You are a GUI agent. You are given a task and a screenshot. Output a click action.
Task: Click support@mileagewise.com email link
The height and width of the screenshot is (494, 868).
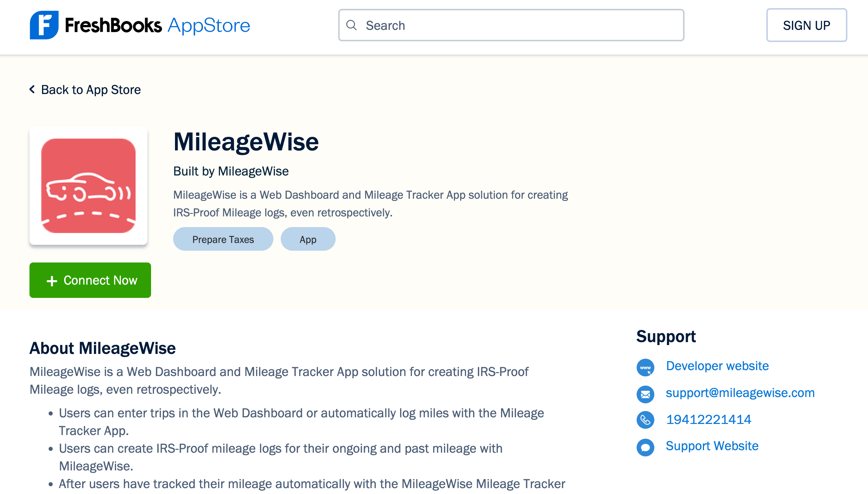740,393
